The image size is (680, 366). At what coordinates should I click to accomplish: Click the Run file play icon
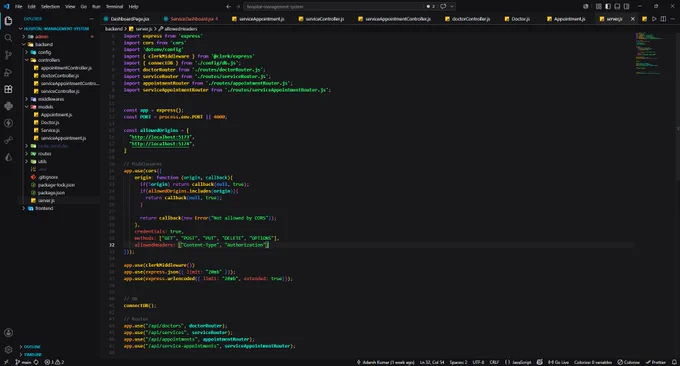click(654, 19)
